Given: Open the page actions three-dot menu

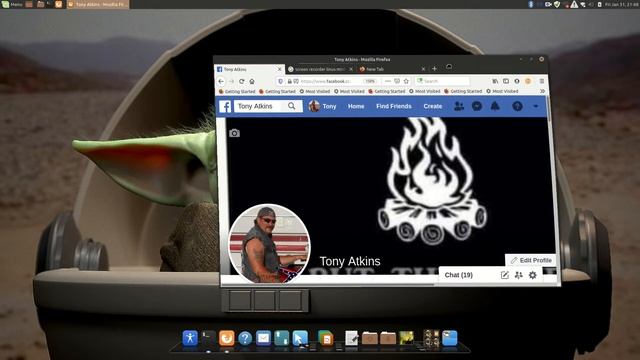Looking at the screenshot, I should click(388, 81).
